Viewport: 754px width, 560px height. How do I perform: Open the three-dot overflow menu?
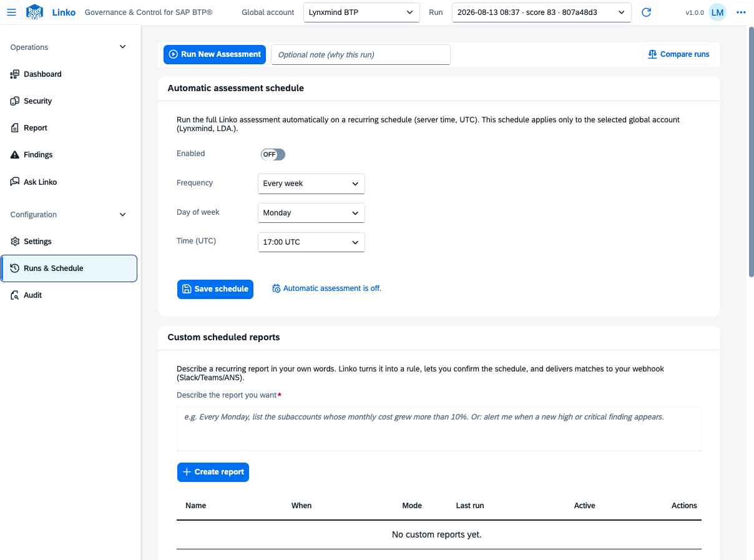pyautogui.click(x=741, y=12)
